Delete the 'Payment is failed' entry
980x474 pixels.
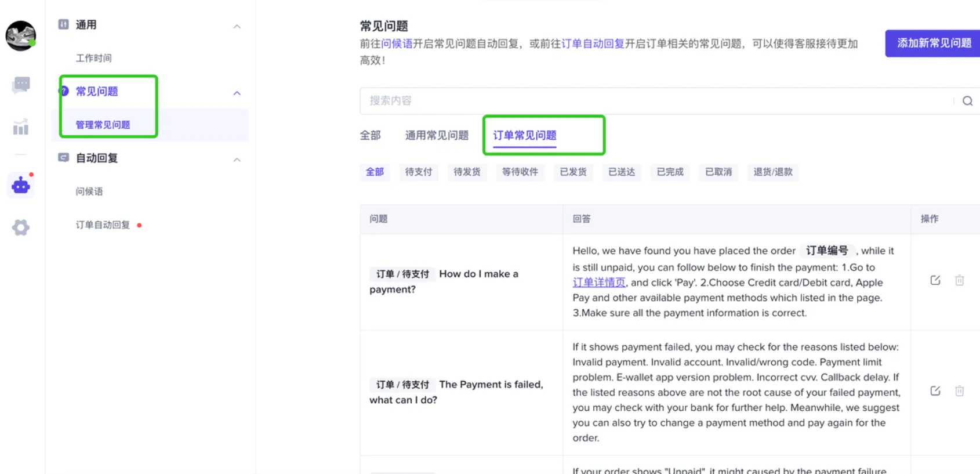(960, 391)
